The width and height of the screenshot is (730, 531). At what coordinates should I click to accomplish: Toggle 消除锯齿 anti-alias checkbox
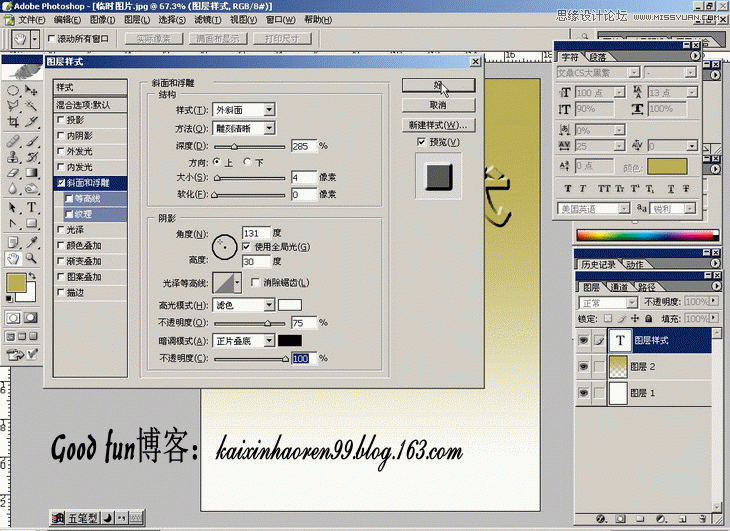255,282
